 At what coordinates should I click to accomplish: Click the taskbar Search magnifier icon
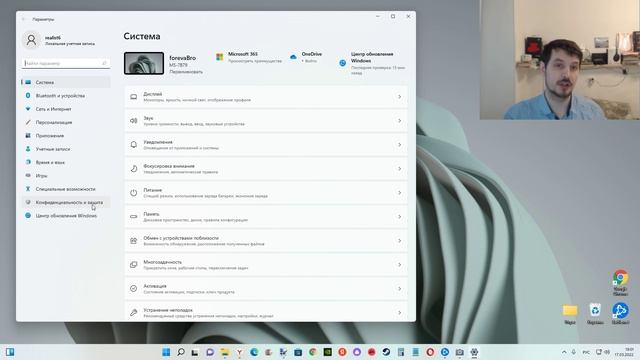(x=181, y=352)
